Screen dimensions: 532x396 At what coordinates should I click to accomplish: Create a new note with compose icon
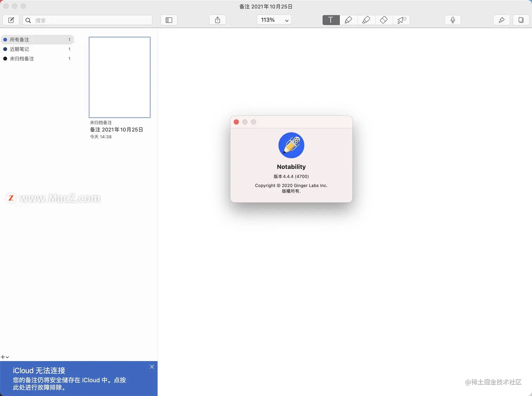pyautogui.click(x=11, y=20)
